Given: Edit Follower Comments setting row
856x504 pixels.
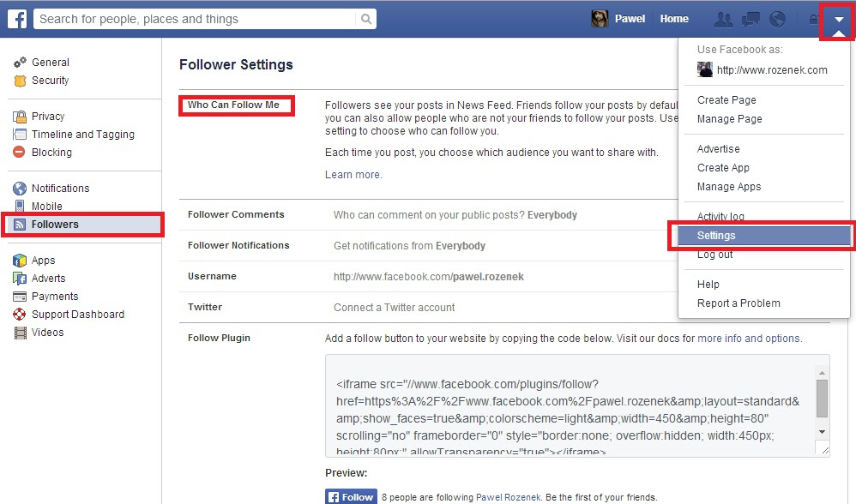Looking at the screenshot, I should point(428,215).
